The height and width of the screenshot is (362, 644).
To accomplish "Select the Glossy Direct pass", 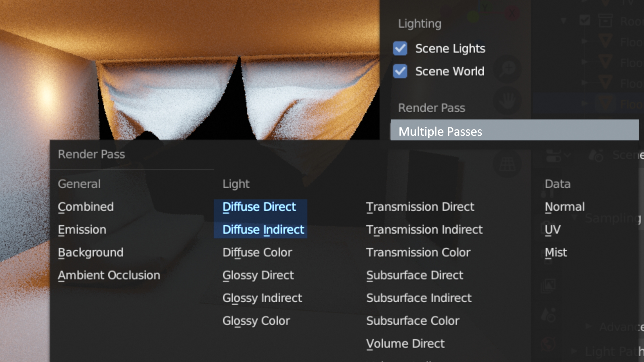I will pyautogui.click(x=258, y=275).
